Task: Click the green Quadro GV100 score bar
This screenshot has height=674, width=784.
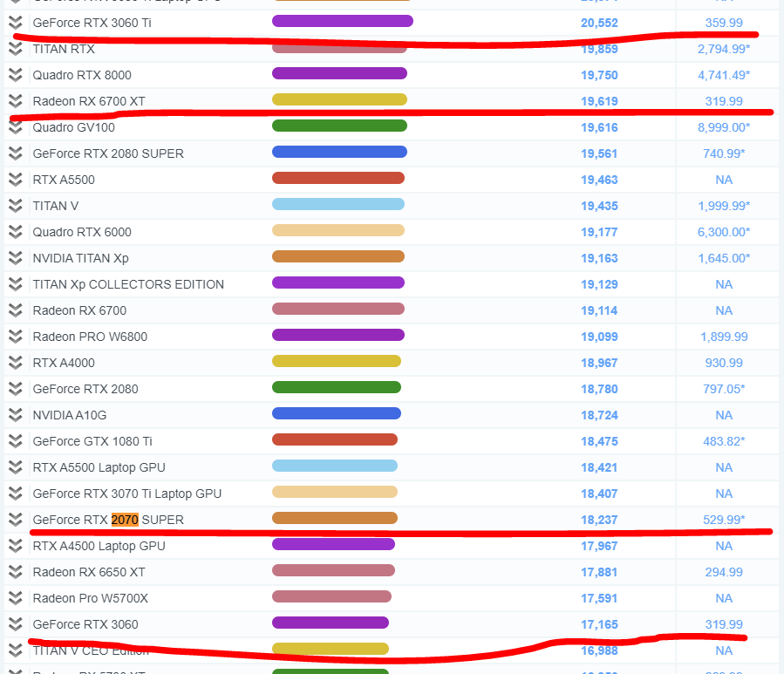Action: (339, 126)
